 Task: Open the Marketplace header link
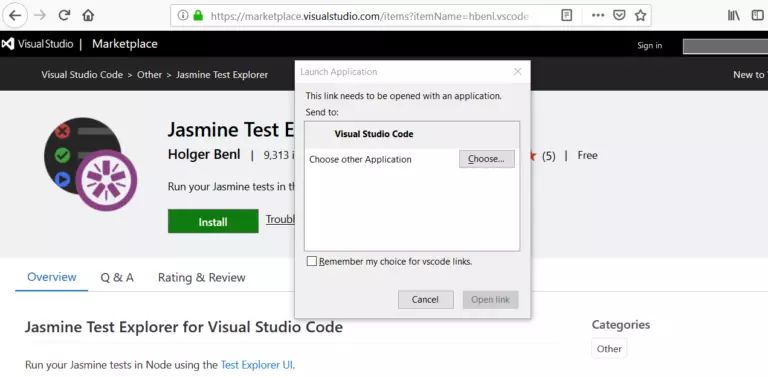click(x=124, y=44)
